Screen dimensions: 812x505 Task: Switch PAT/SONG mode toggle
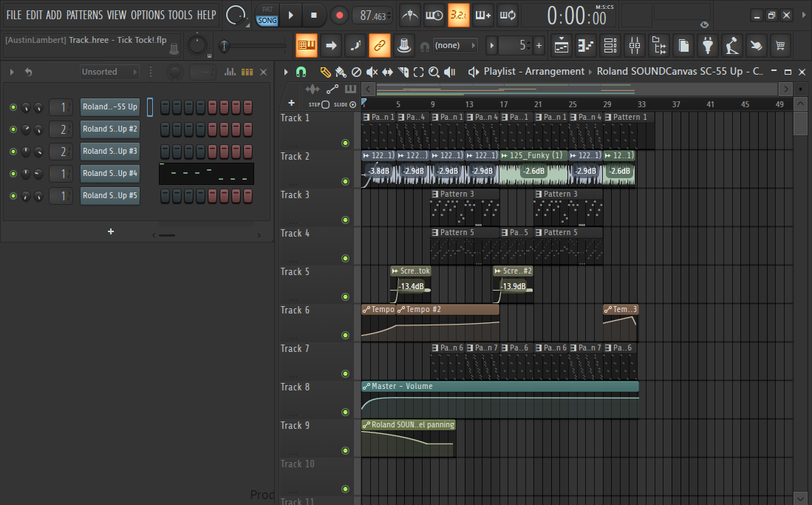(x=267, y=16)
